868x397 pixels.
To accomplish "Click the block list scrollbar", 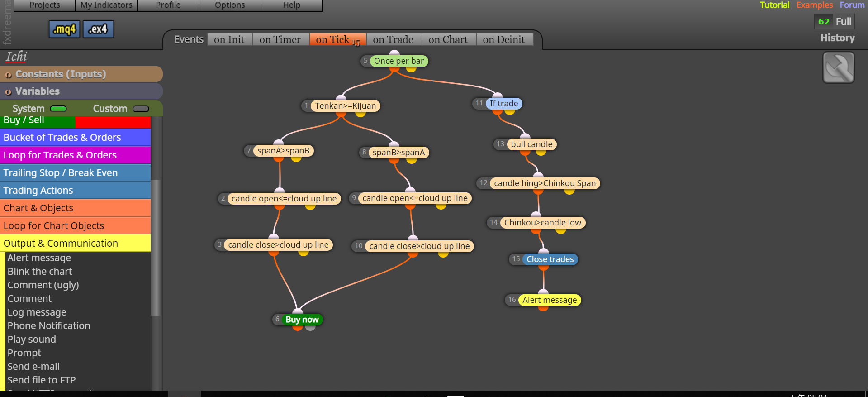I will pos(156,247).
